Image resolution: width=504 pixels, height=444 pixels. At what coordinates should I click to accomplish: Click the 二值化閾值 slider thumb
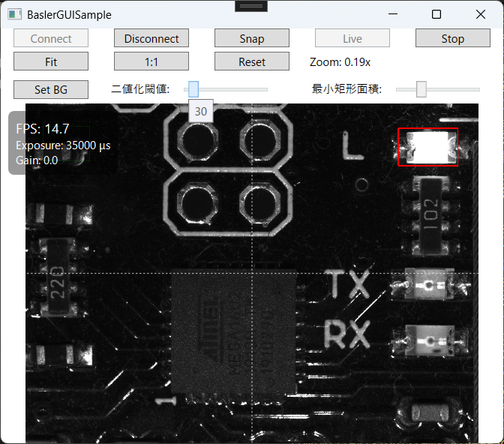[193, 89]
